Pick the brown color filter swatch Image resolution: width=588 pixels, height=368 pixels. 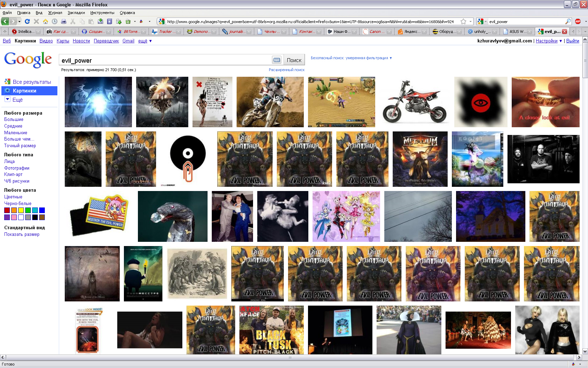(x=42, y=217)
